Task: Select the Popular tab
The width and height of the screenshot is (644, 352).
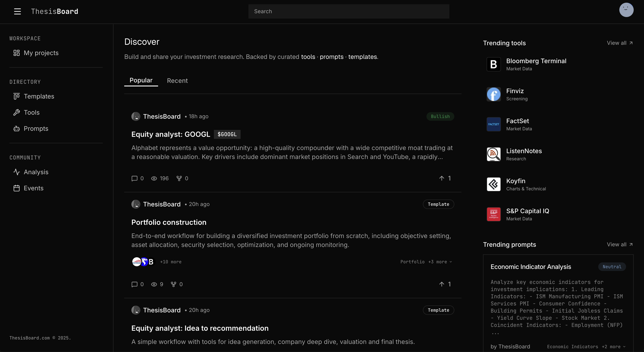Action: (141, 80)
